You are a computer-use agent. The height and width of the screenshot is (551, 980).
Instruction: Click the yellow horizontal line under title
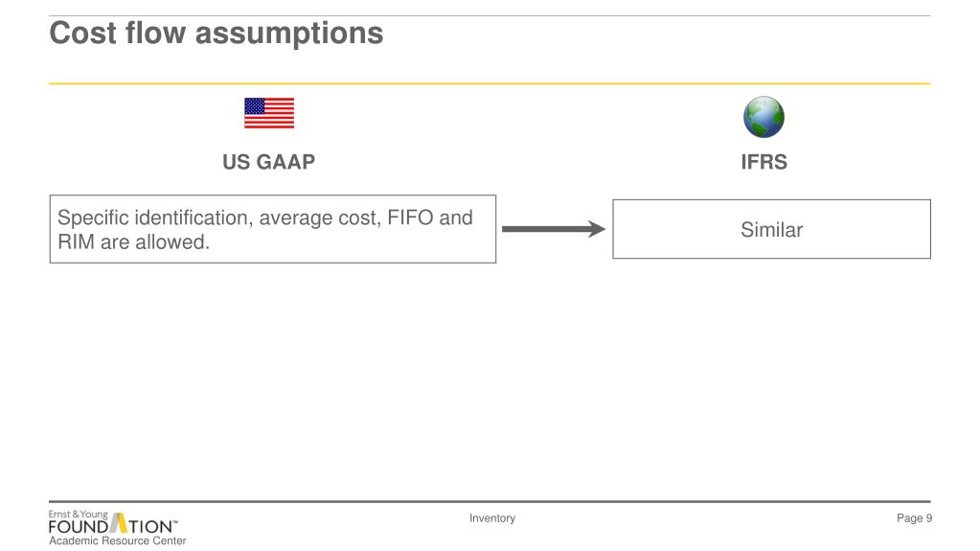click(x=490, y=83)
